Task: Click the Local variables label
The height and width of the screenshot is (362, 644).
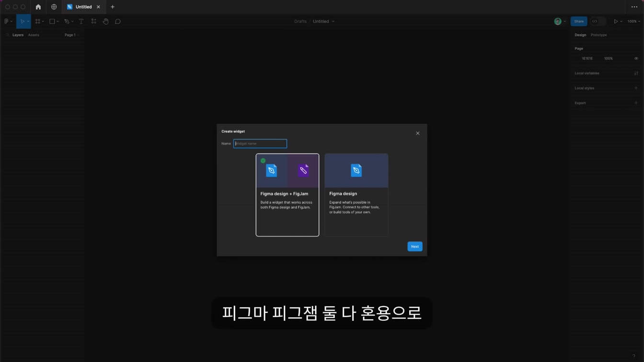Action: click(587, 73)
